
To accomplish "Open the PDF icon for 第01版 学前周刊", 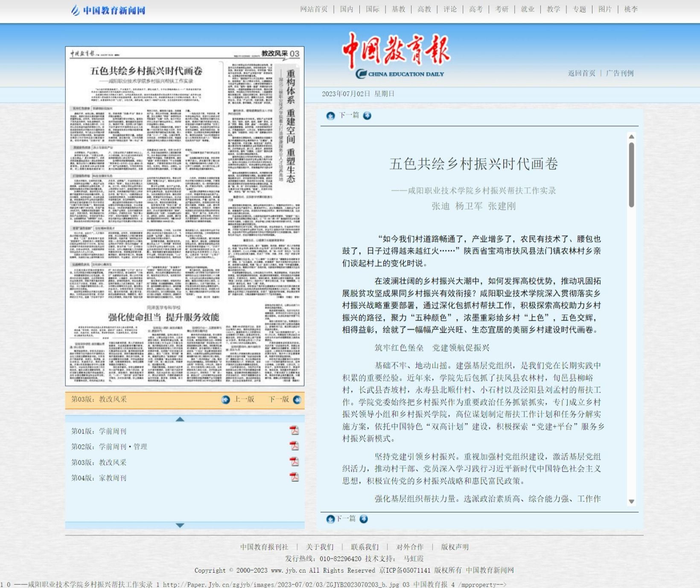I will tap(294, 430).
